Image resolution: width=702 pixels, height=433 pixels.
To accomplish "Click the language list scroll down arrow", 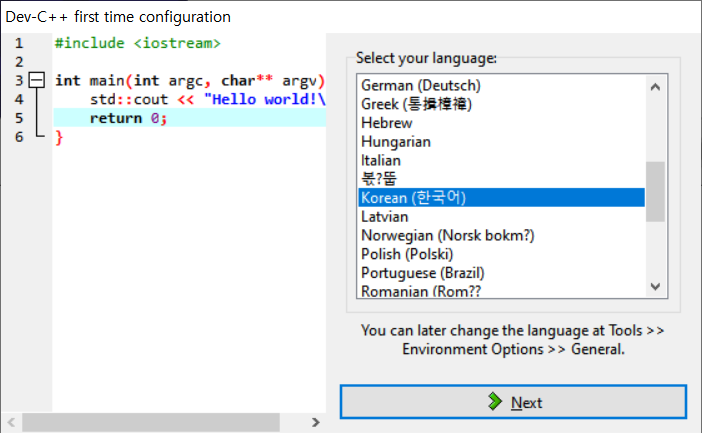I will pos(655,287).
